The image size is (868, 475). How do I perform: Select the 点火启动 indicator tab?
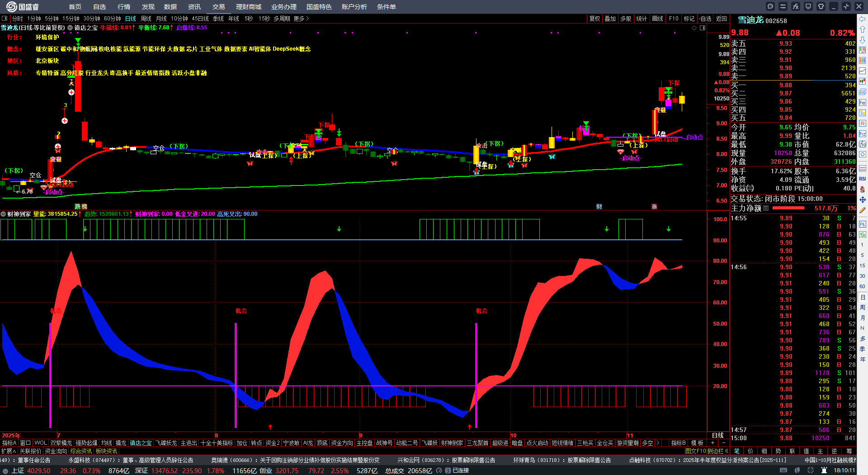click(537, 443)
